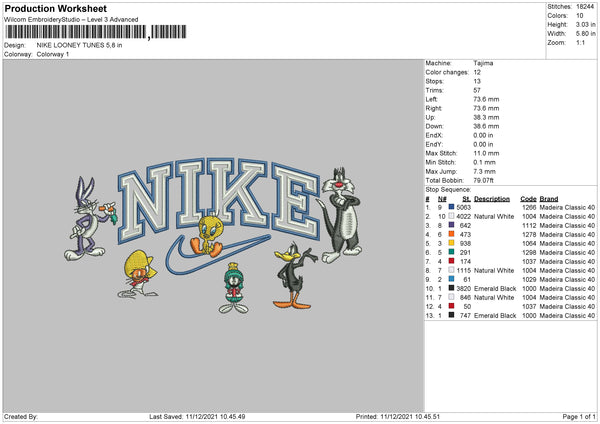Click the blue swatch in stop row 1
The image size is (600, 424).
click(x=452, y=207)
